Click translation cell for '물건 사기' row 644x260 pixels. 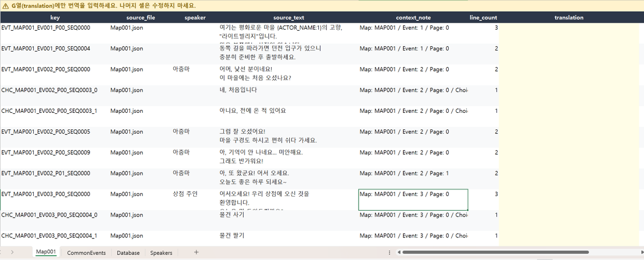(569, 221)
